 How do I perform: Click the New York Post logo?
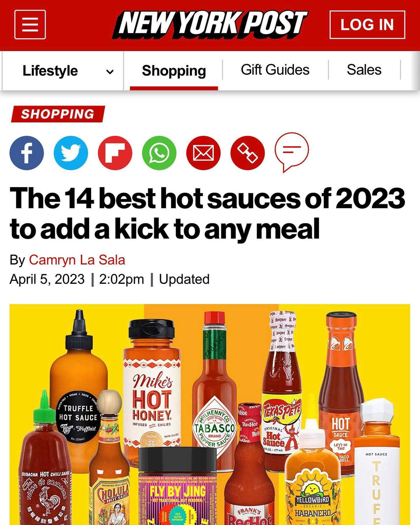pyautogui.click(x=210, y=25)
